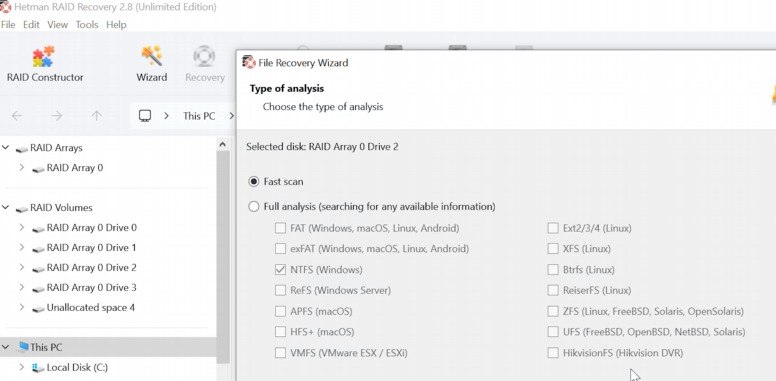Open the RAID Constructor tool

(x=45, y=64)
